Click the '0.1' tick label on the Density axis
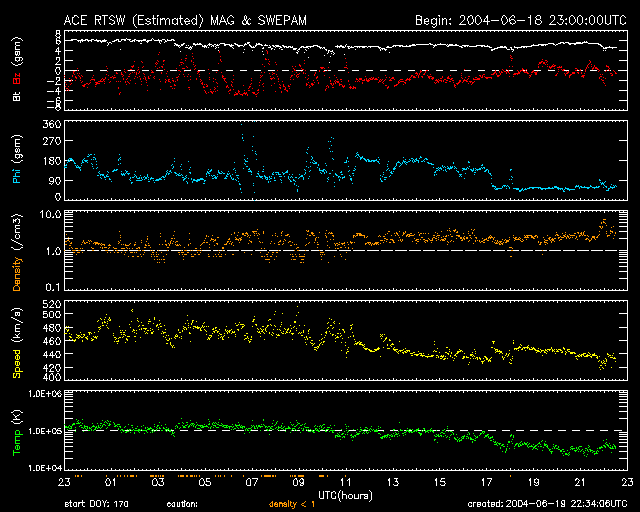The width and height of the screenshot is (640, 512). point(54,287)
